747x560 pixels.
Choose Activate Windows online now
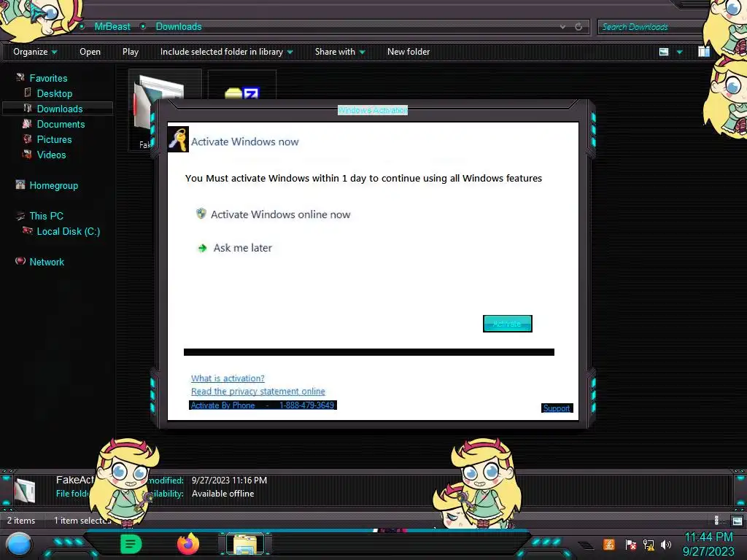coord(280,214)
